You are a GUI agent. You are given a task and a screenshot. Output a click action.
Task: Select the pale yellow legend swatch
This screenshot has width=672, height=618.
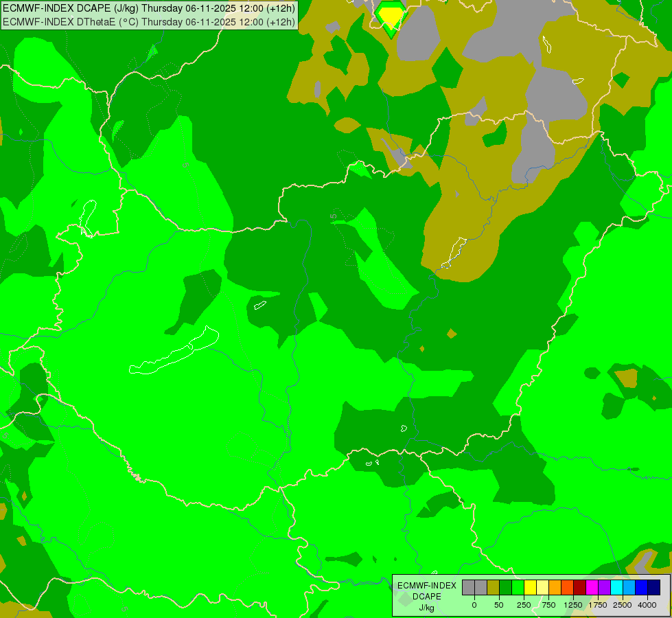(x=542, y=588)
